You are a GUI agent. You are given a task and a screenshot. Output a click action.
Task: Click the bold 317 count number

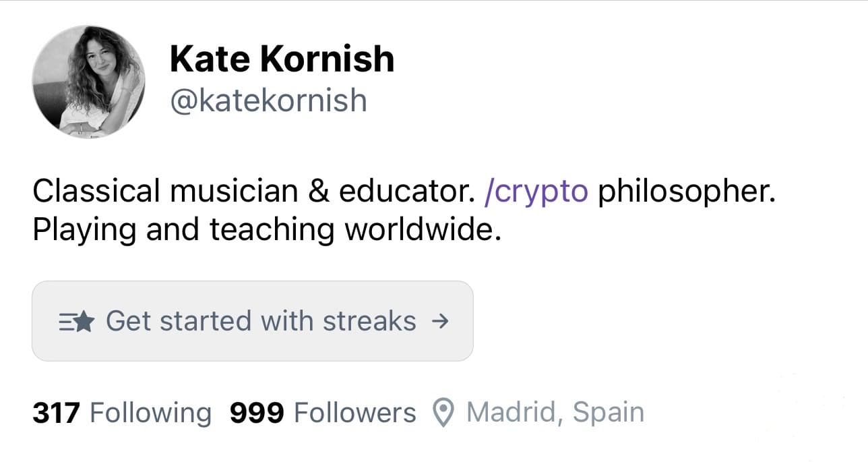[x=57, y=413]
